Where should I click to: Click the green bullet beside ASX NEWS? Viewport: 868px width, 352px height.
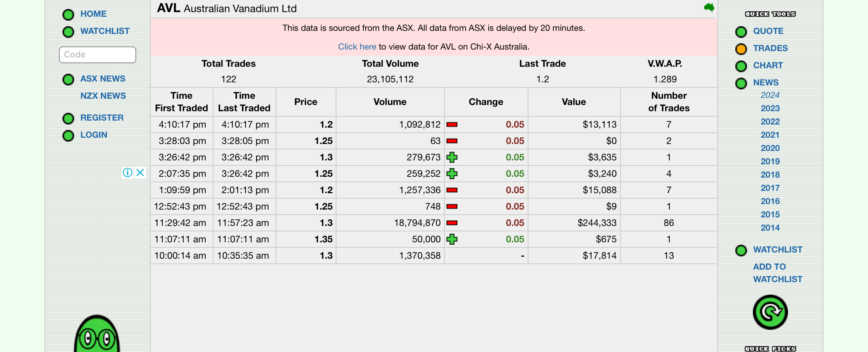pos(68,79)
